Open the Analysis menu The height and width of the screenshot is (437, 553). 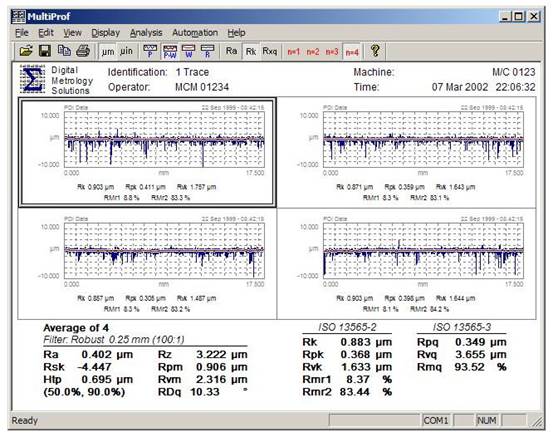[146, 33]
